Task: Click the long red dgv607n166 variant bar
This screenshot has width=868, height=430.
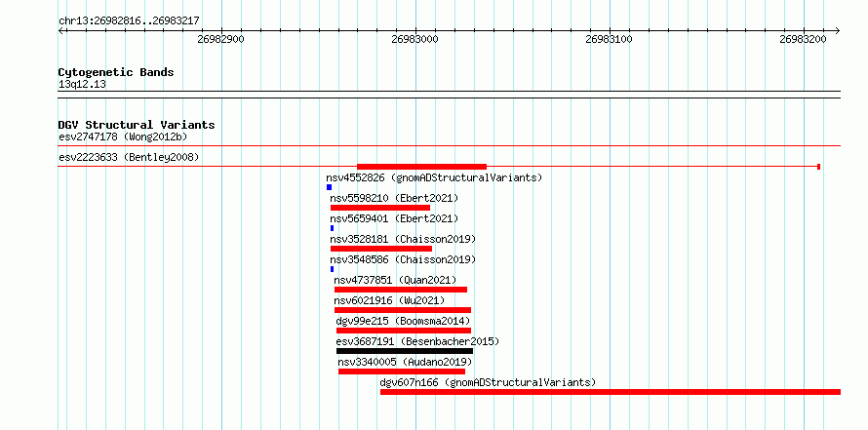Action: (x=611, y=392)
